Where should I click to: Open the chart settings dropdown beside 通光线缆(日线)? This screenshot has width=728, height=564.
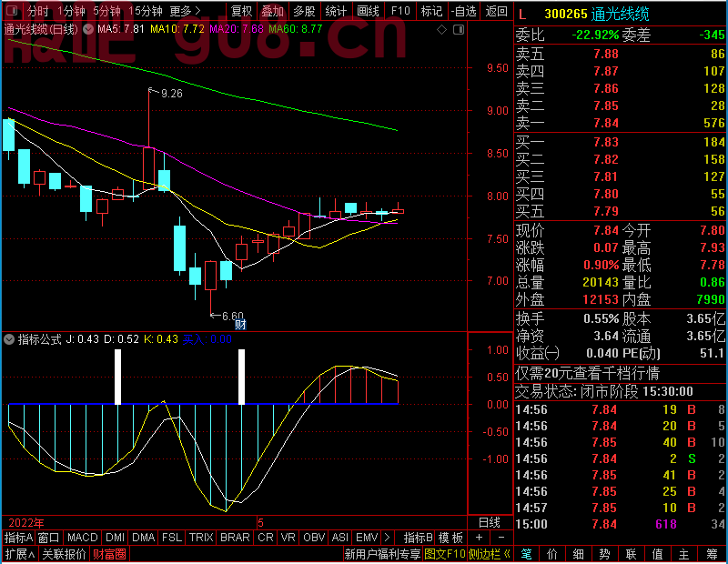coord(88,29)
